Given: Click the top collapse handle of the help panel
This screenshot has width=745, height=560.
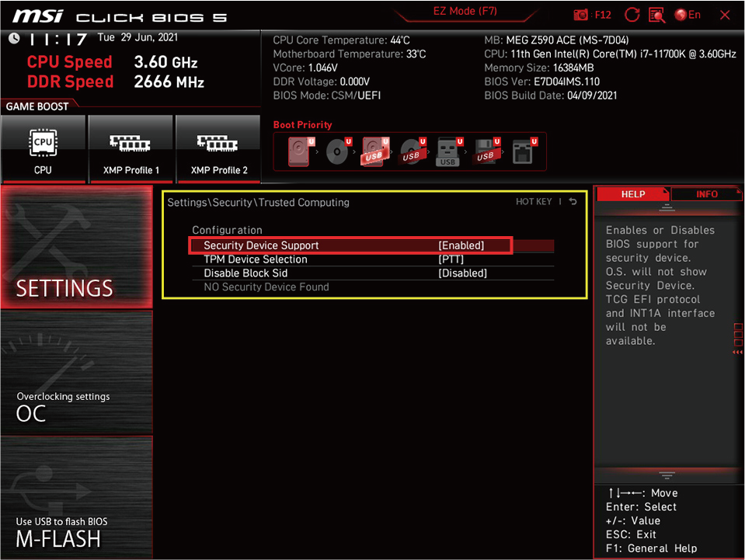Looking at the screenshot, I should [667, 207].
